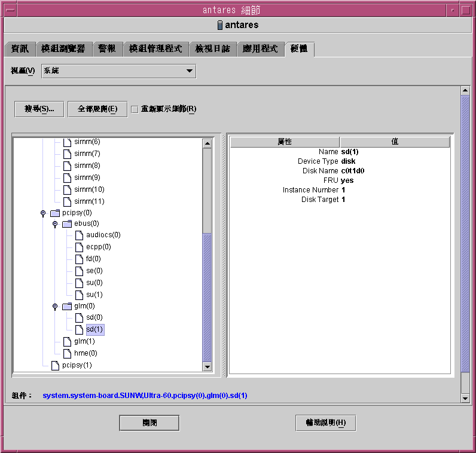This screenshot has height=453, width=476.
Task: Click the 輔助說明(H) help button
Action: click(x=326, y=423)
